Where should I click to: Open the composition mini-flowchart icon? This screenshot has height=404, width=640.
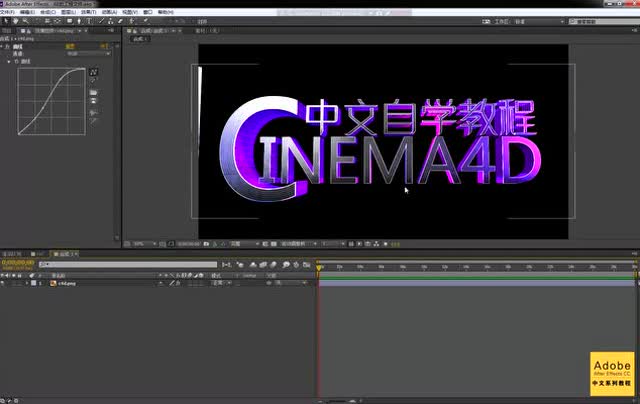tap(227, 265)
